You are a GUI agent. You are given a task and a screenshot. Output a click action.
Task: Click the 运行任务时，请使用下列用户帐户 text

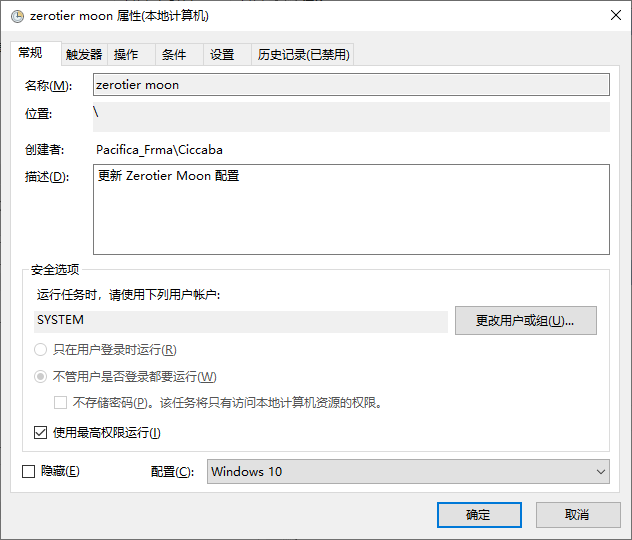(129, 295)
